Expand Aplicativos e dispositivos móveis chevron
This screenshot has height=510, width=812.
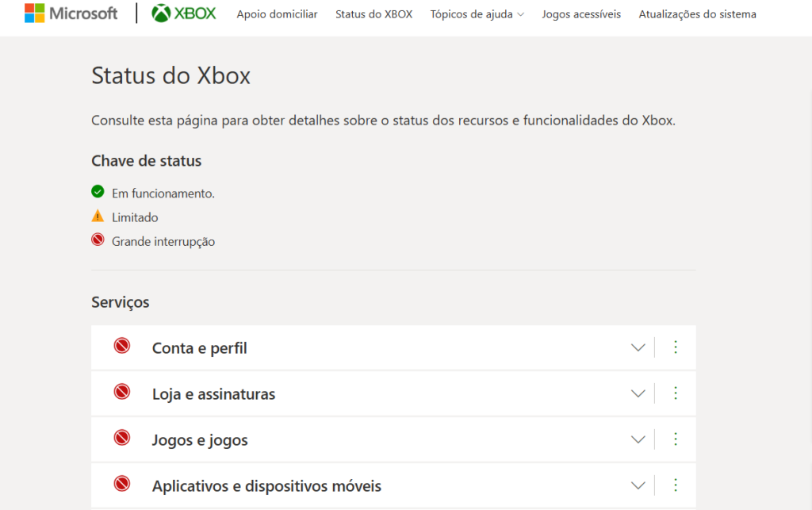(x=638, y=485)
